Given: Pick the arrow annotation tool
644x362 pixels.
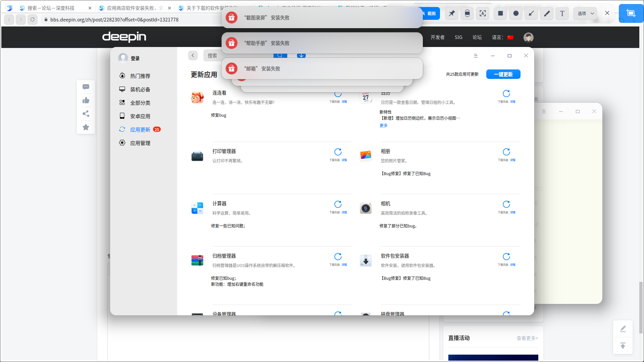Looking at the screenshot, I should pos(531,13).
